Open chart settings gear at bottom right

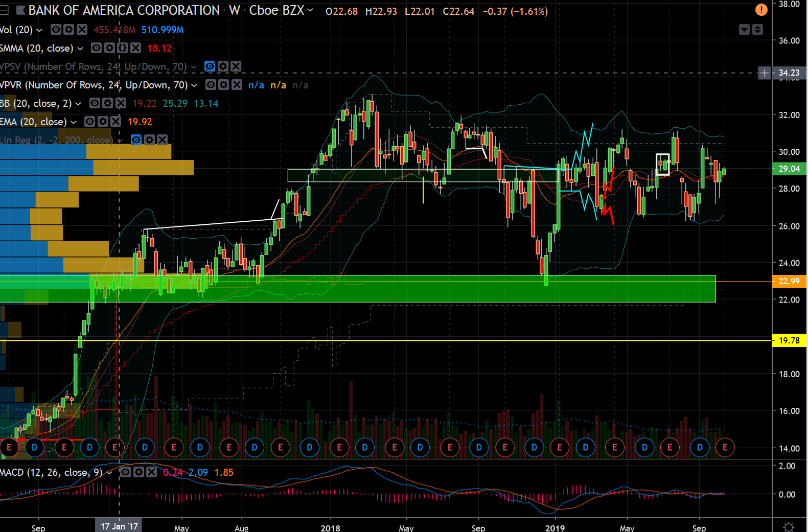(789, 527)
